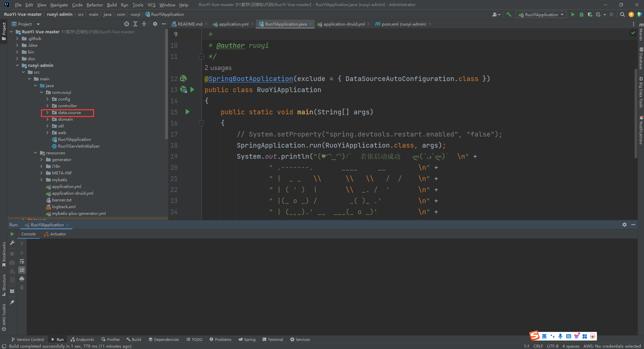644x349 pixels.
Task: Close the README.md editor tab
Action: click(x=206, y=24)
